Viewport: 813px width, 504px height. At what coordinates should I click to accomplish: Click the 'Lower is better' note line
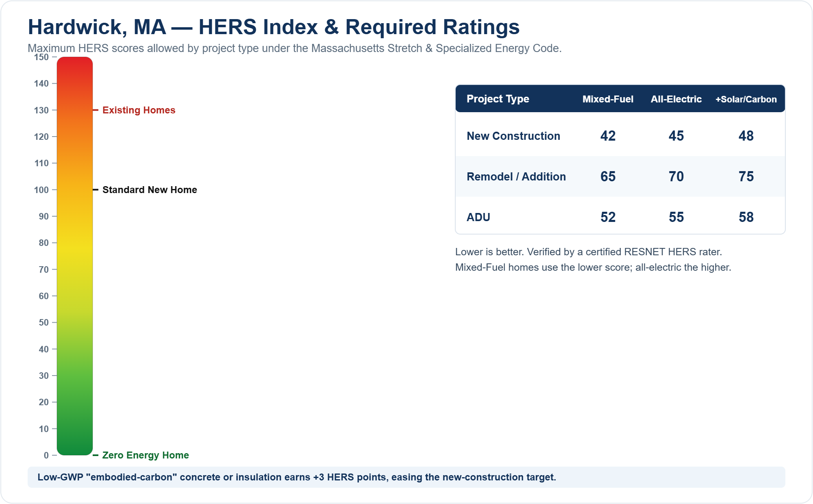click(589, 252)
